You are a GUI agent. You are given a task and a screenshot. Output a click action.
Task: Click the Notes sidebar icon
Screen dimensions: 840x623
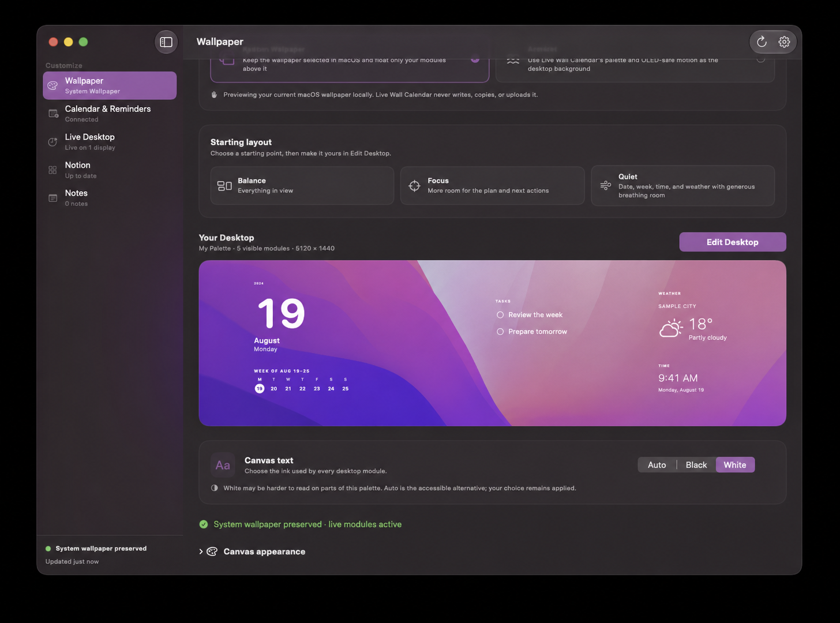coord(52,198)
